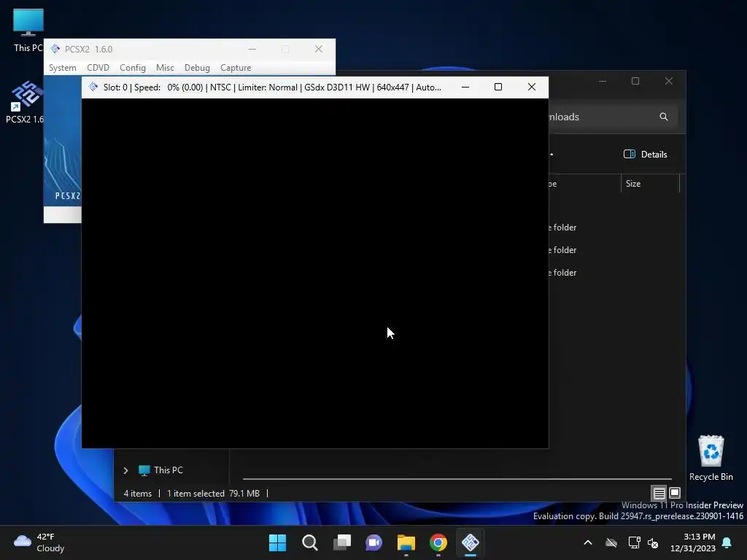The image size is (747, 560).
Task: Open the Windows Start menu
Action: coord(277,542)
